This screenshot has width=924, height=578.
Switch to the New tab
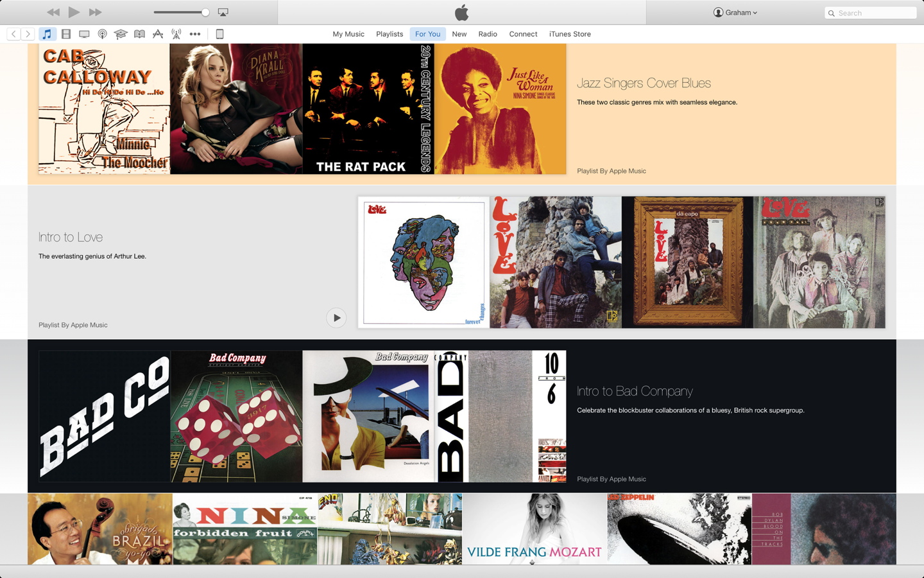tap(459, 34)
